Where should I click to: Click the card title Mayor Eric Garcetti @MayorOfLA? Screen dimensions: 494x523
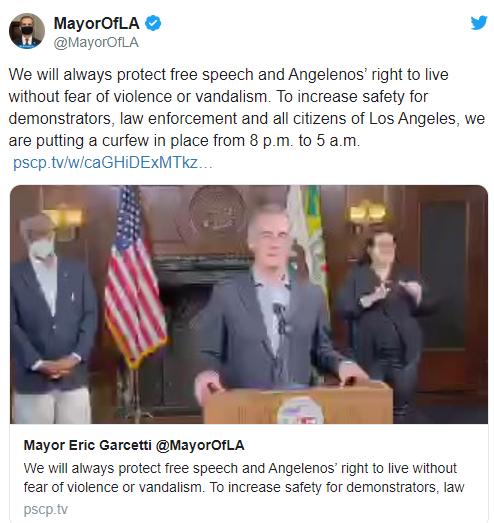134,445
